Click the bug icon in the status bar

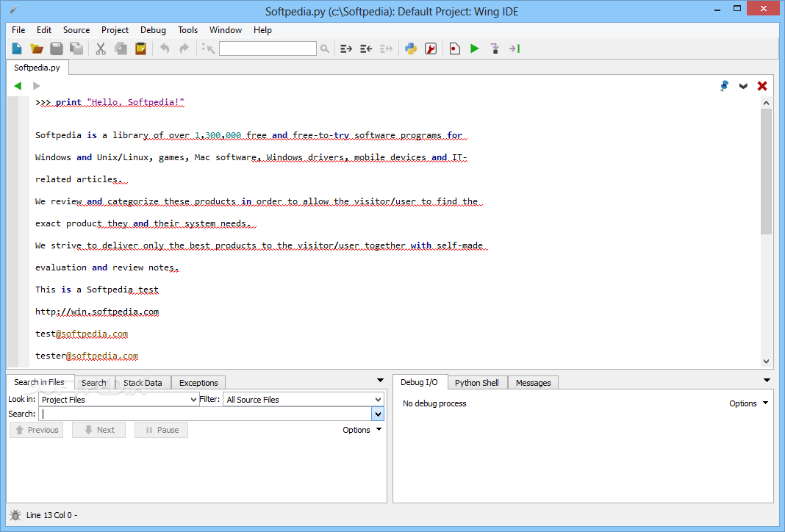coord(15,515)
